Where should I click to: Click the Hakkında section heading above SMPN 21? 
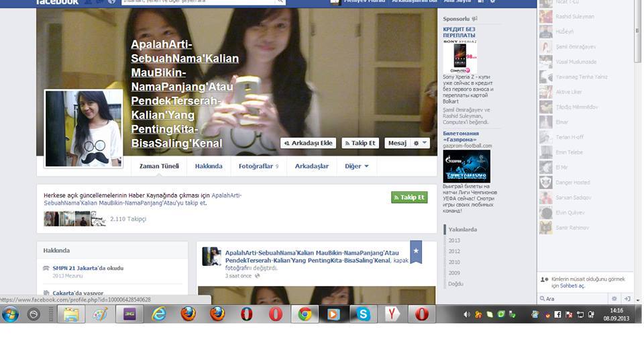(56, 251)
